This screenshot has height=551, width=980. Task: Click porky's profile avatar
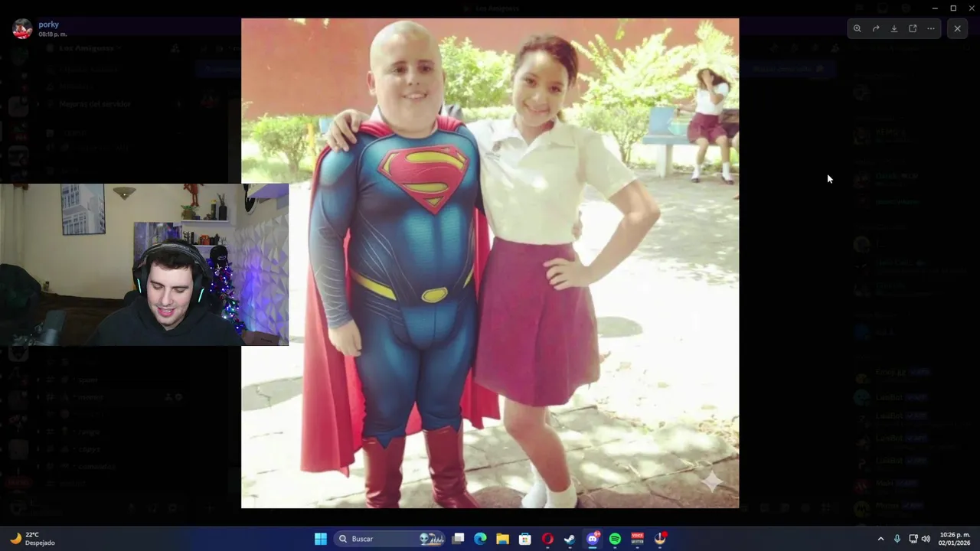pos(22,29)
